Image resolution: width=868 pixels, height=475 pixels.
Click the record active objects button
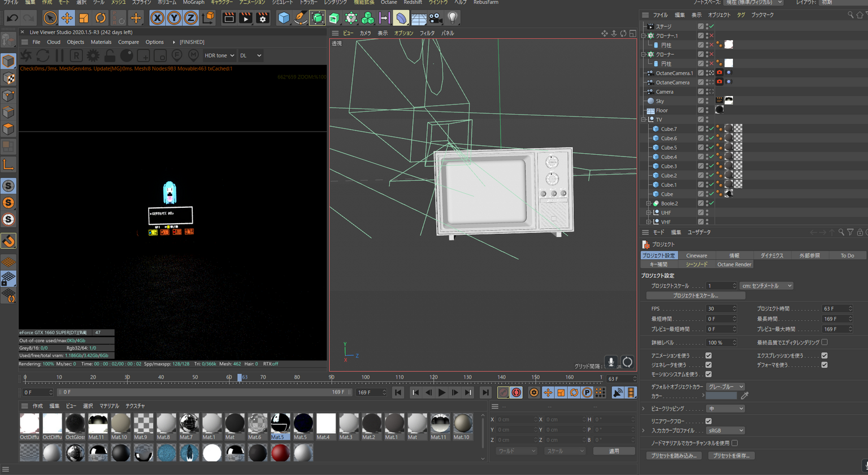503,393
